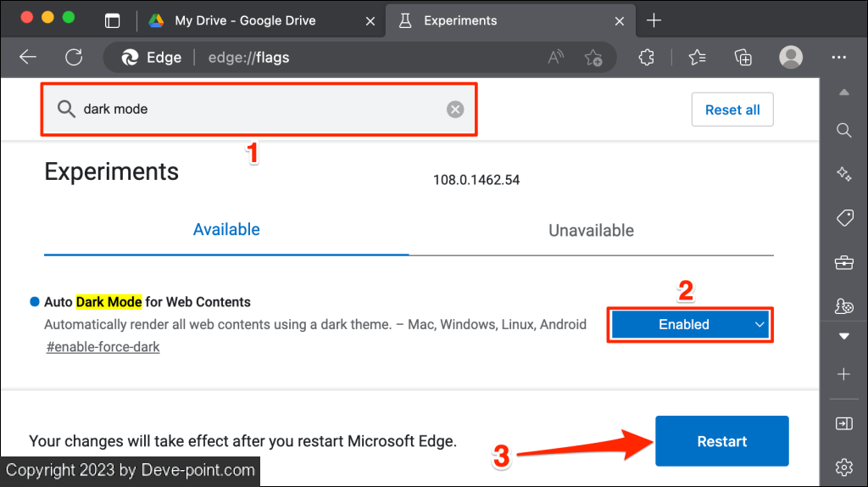Reload the page with refresh icon
The image size is (868, 487).
(x=74, y=57)
